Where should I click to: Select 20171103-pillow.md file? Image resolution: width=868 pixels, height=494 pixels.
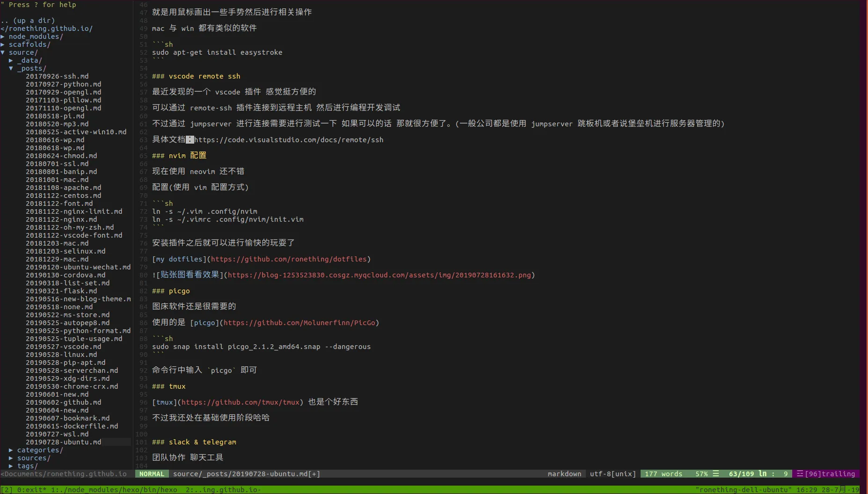pos(63,100)
